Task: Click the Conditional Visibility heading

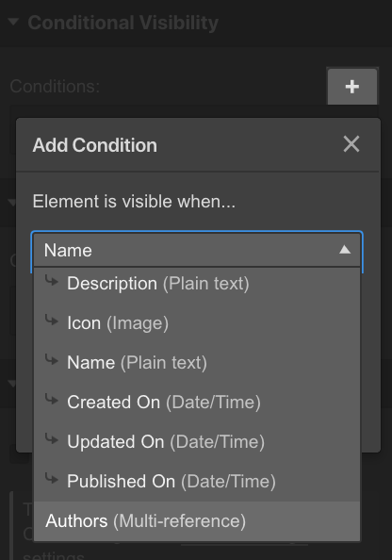Action: point(123,23)
